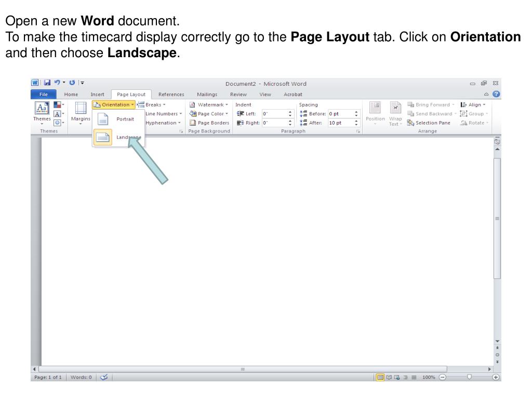The height and width of the screenshot is (399, 532).
Task: Click the proofing errors status icon
Action: coord(104,377)
